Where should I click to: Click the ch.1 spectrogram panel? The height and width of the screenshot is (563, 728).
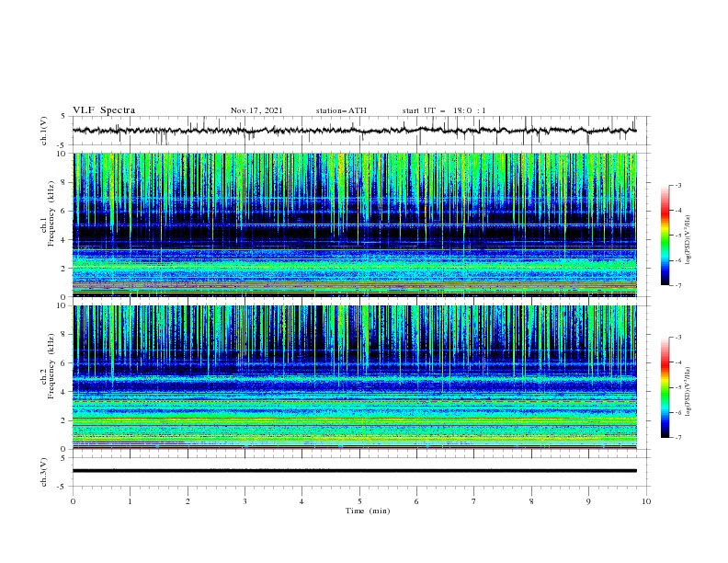pos(355,224)
